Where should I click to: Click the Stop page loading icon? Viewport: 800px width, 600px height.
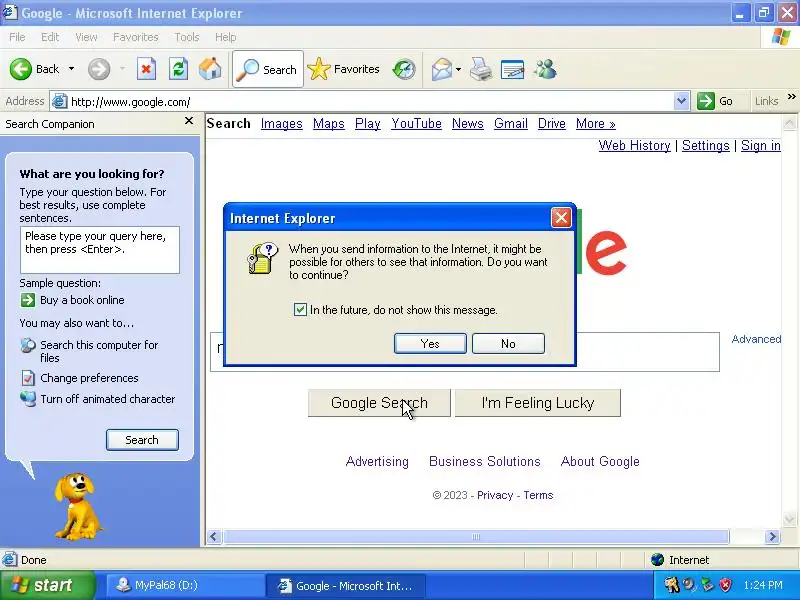[x=146, y=69]
